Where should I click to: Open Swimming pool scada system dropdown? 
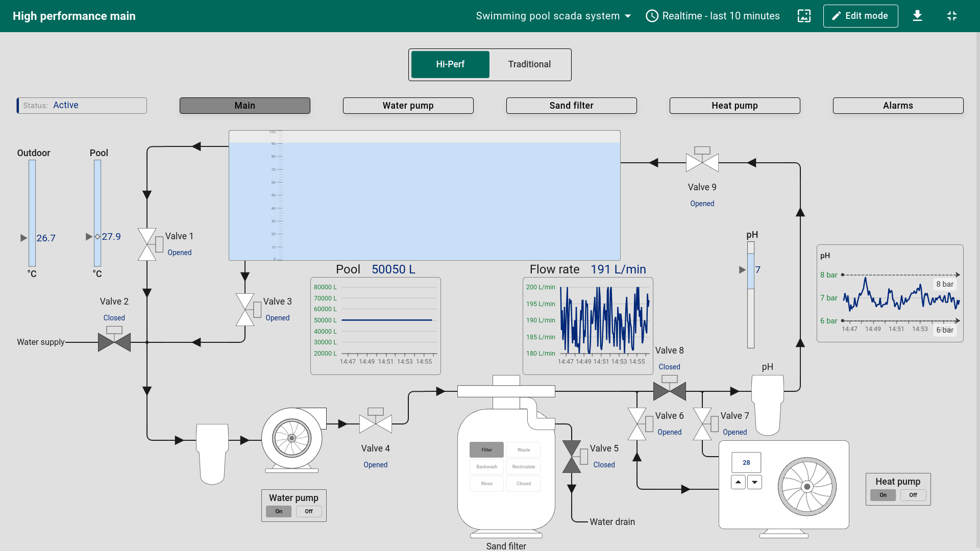click(553, 16)
